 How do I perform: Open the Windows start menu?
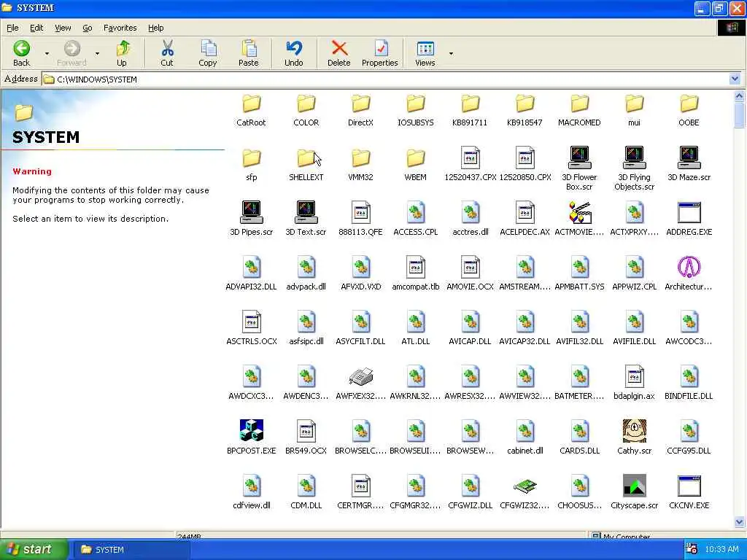click(x=34, y=549)
